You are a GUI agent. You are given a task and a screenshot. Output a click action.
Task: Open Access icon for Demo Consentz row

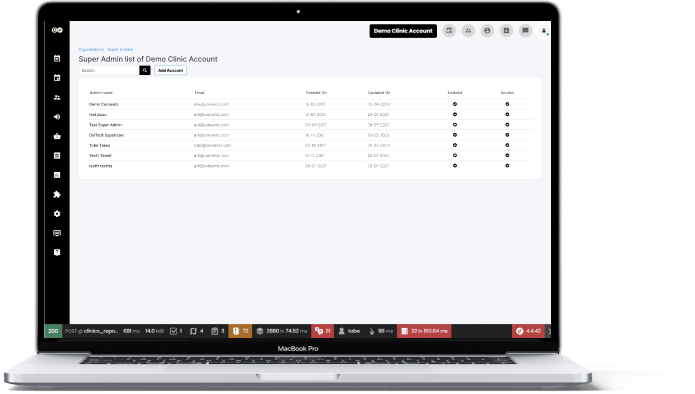click(508, 104)
